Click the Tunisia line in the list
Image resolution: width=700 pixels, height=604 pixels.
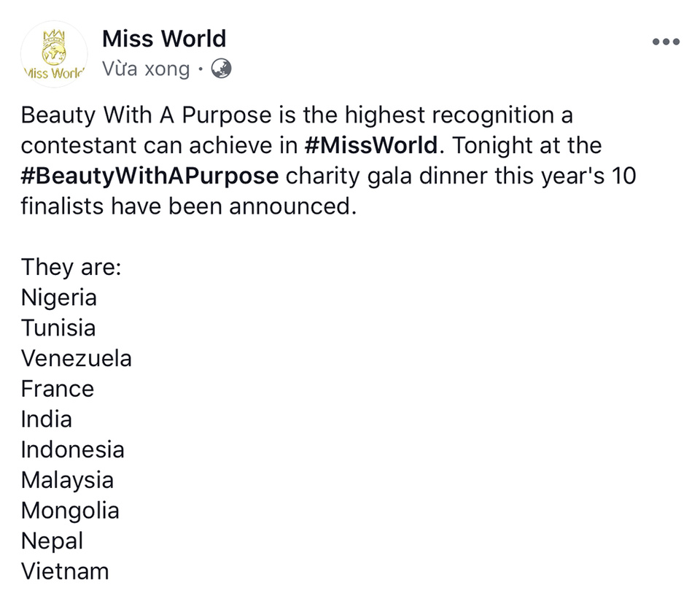(x=58, y=328)
